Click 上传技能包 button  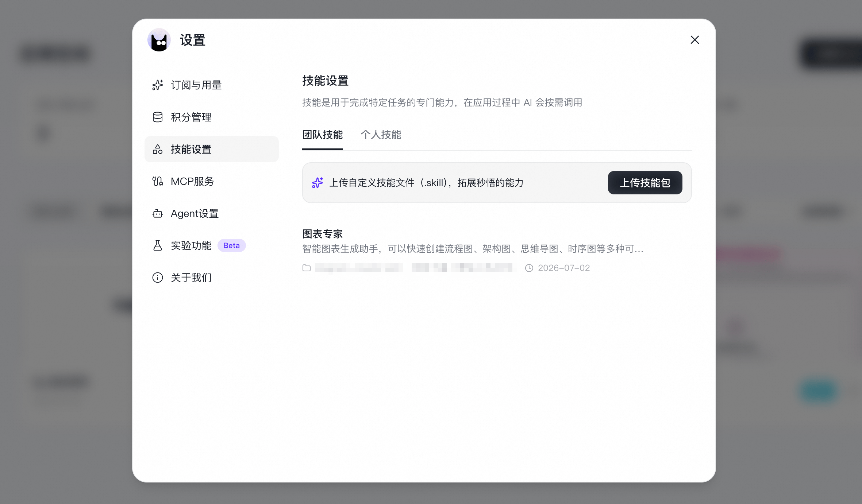click(645, 183)
